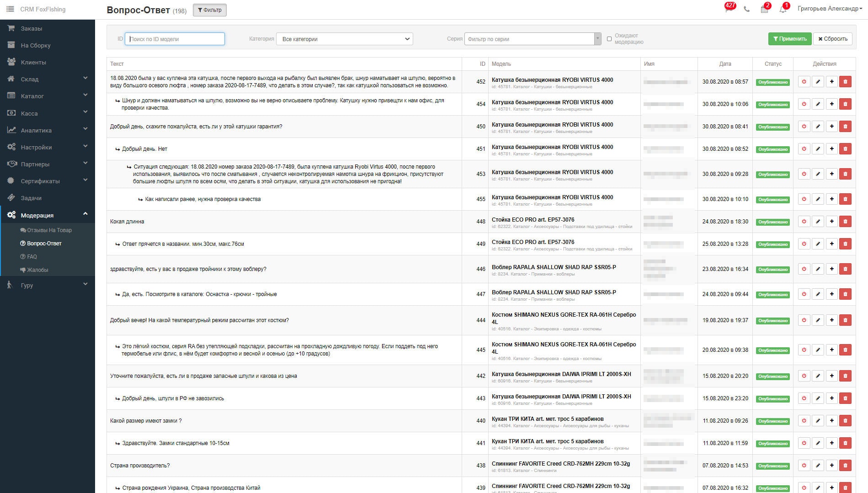
Task: Click Опубликовано status badge in row 452
Action: click(x=772, y=82)
